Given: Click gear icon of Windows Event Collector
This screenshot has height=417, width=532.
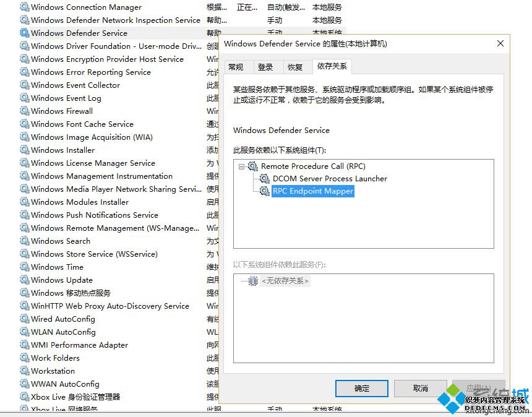Looking at the screenshot, I should pyautogui.click(x=24, y=85).
